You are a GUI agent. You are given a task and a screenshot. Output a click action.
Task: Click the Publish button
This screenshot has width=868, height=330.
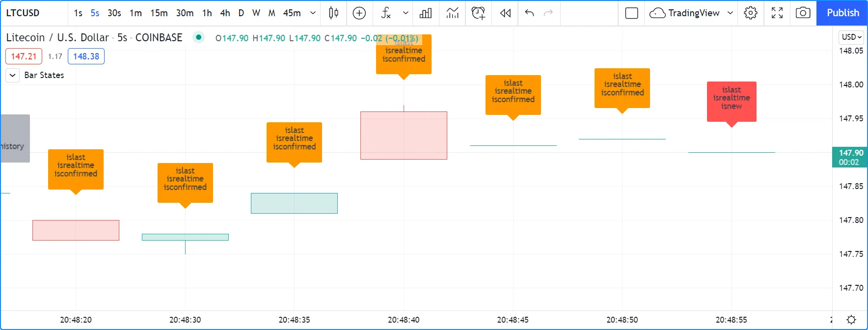[x=842, y=13]
